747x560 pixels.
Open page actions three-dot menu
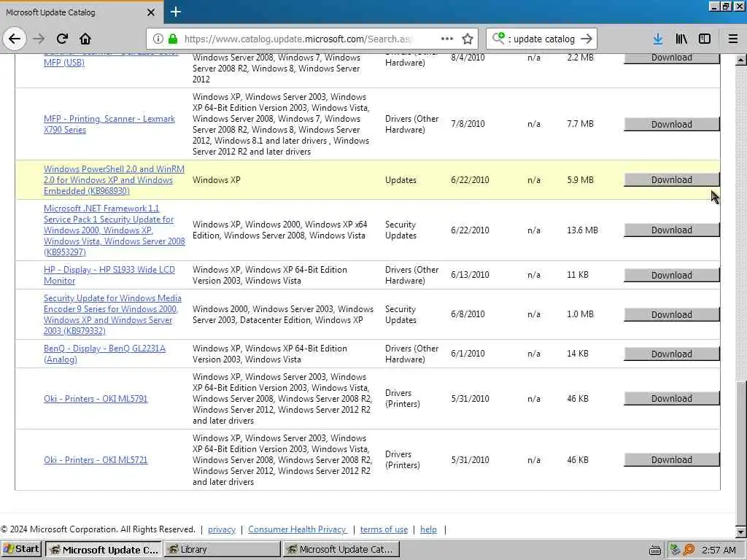(447, 39)
